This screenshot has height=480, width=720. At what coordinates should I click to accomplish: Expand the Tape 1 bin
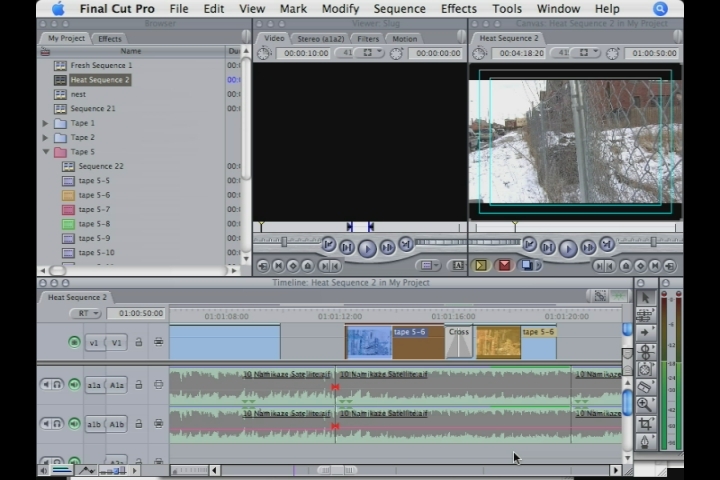(45, 123)
